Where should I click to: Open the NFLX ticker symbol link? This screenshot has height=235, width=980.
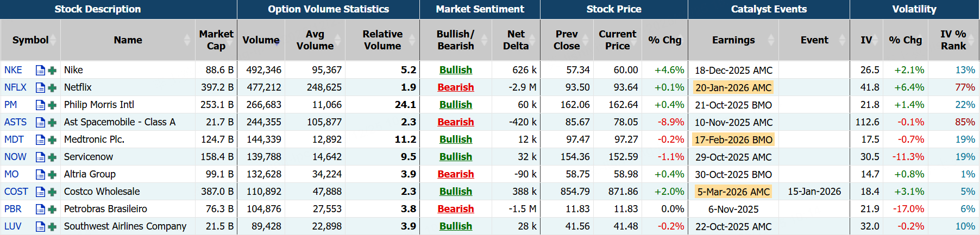point(15,87)
